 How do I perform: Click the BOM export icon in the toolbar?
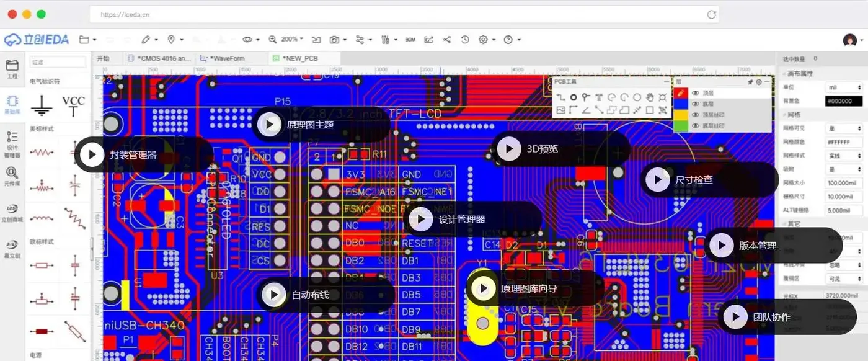coord(410,40)
